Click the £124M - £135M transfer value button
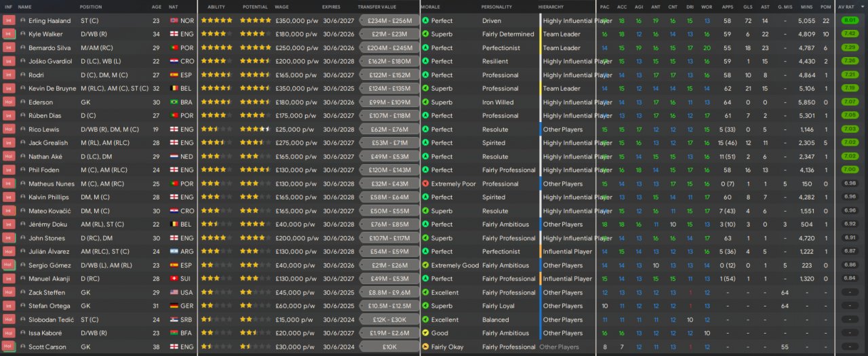Viewport: 868px width, 356px height. pyautogui.click(x=389, y=88)
